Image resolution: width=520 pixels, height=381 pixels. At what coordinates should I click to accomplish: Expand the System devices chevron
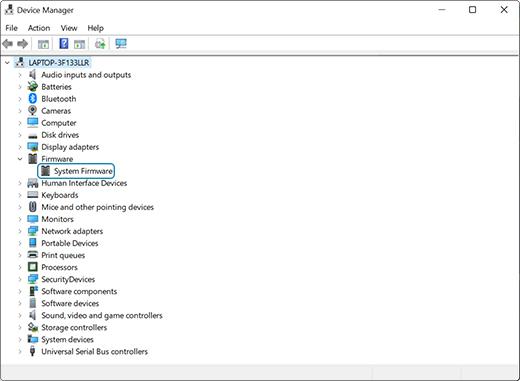coord(20,340)
